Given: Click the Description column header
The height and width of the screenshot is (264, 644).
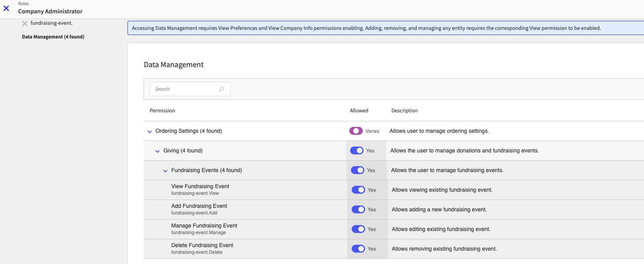Looking at the screenshot, I should click(404, 111).
